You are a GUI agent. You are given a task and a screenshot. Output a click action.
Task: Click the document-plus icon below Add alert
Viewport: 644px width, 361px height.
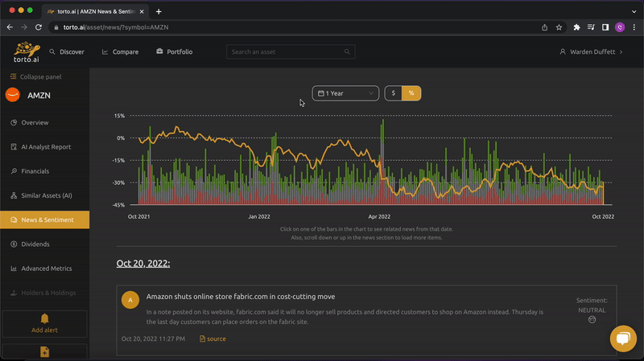click(45, 352)
